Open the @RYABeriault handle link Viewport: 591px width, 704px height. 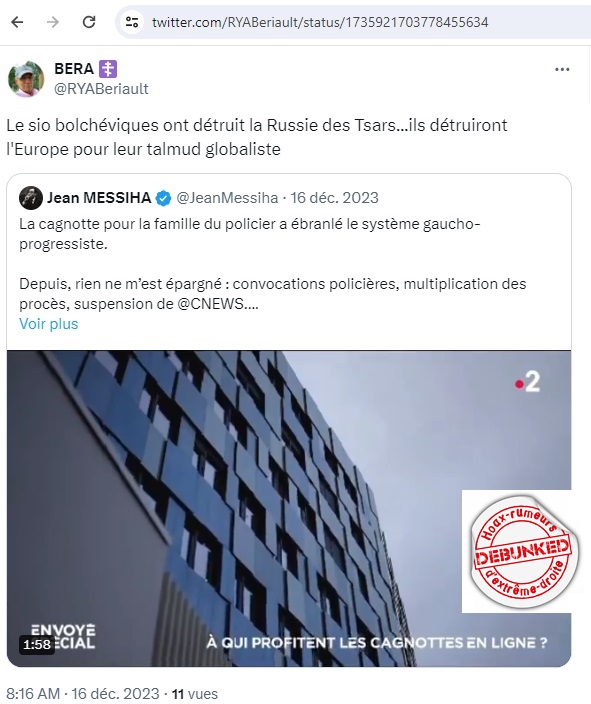coord(101,89)
